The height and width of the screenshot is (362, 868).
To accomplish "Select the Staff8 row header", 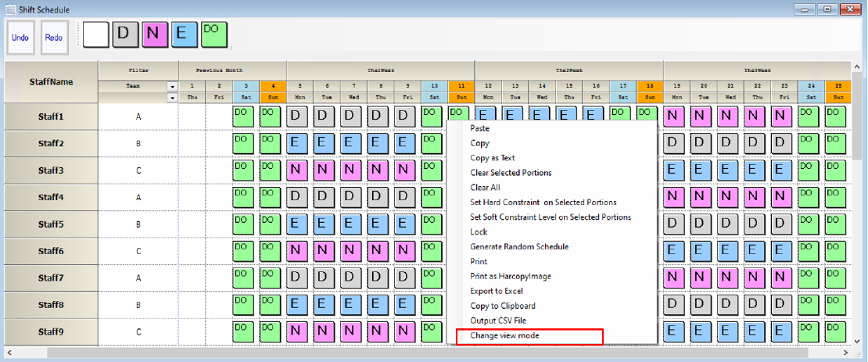I will (52, 305).
